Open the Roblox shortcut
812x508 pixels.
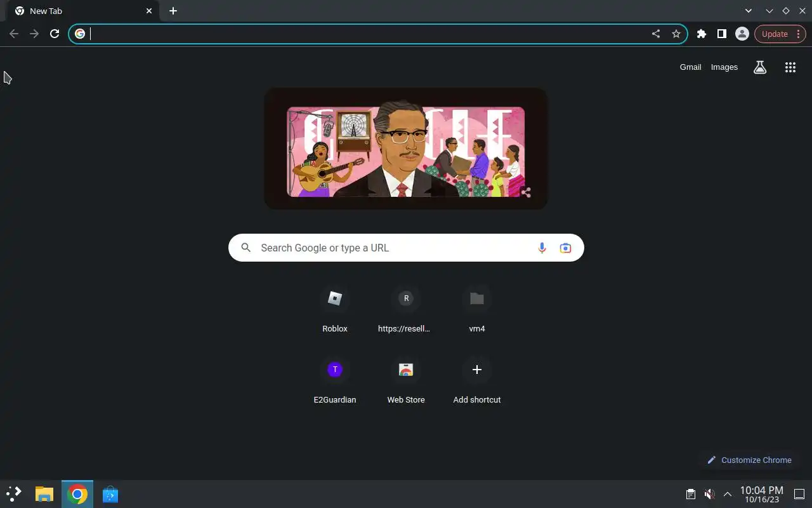pos(335,309)
